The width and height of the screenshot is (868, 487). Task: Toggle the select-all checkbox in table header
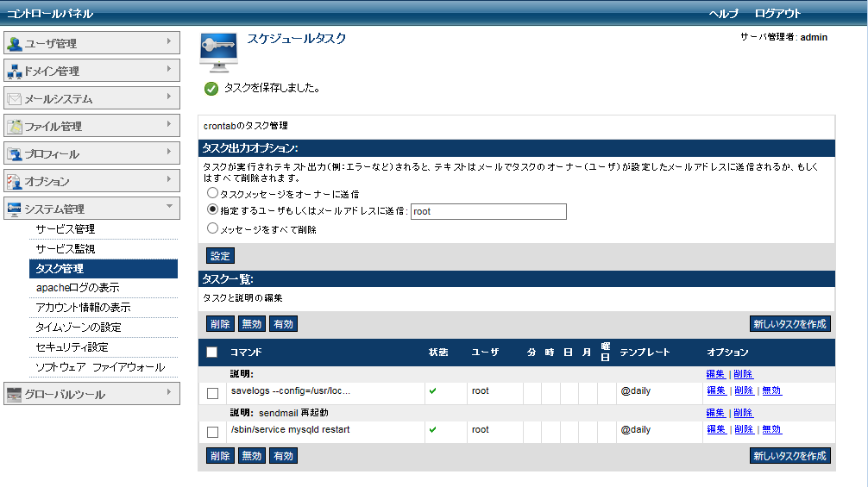point(212,352)
